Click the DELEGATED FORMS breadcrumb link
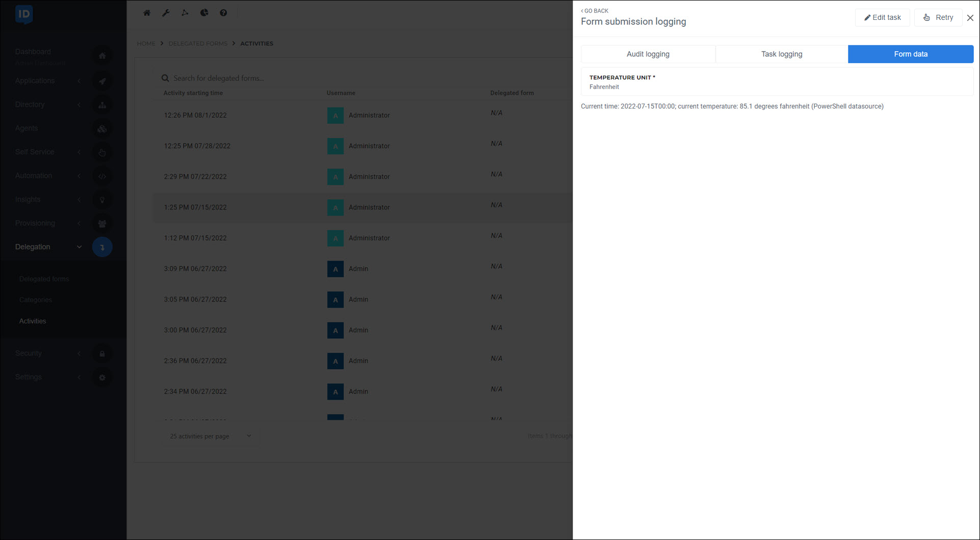 coord(198,43)
